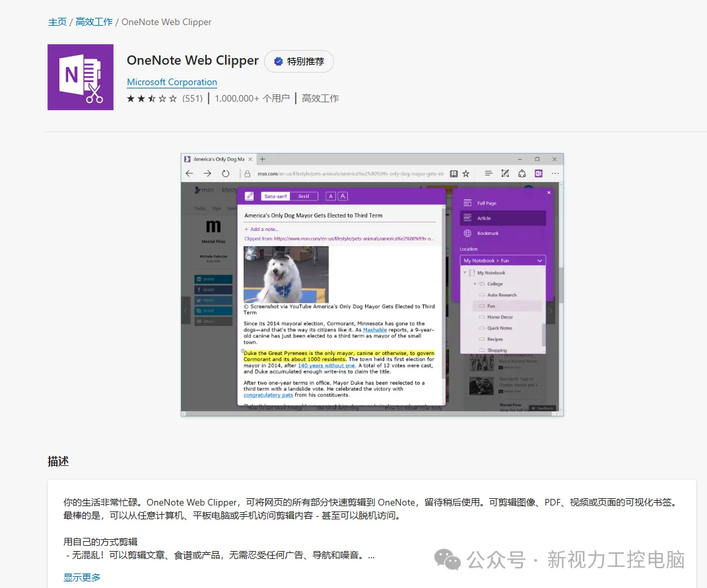This screenshot has height=588, width=707.
Task: Click the Mashable link in the article
Action: 375,330
